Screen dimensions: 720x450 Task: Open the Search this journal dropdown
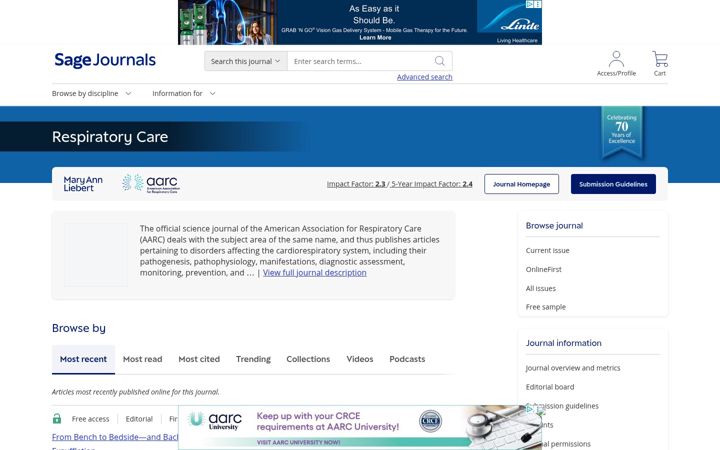[x=246, y=61]
